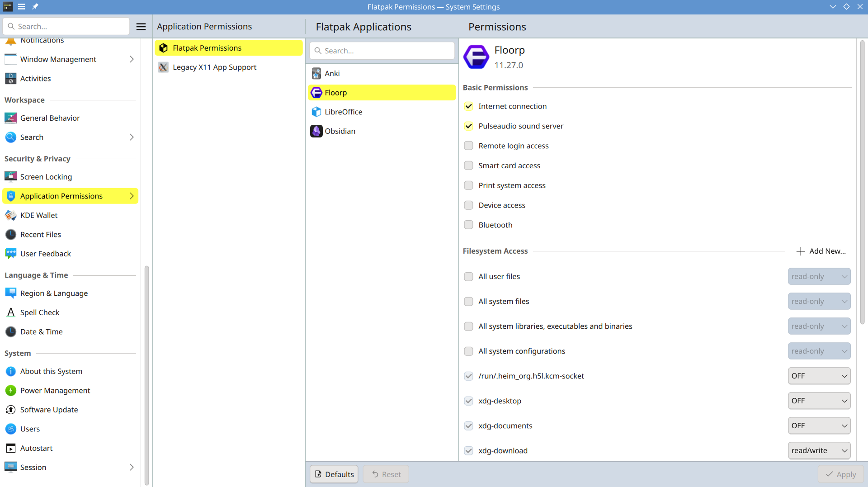Click the pin icon in title bar

pyautogui.click(x=35, y=7)
